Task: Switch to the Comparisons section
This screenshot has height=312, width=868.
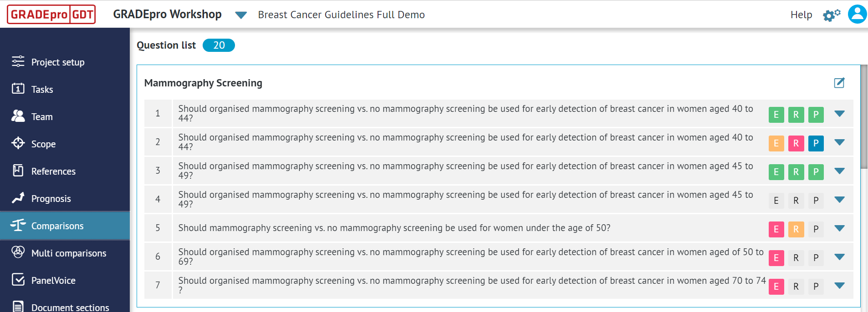Action: coord(57,226)
